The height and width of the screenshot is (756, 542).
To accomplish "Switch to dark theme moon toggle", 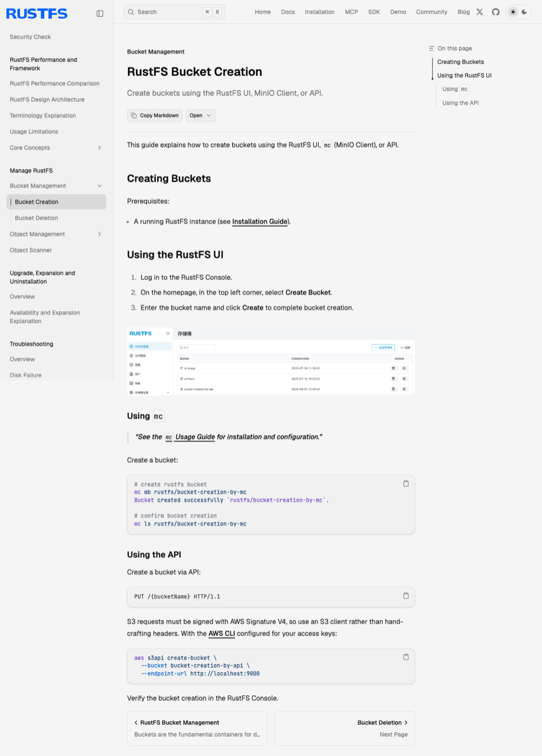I will pos(525,12).
